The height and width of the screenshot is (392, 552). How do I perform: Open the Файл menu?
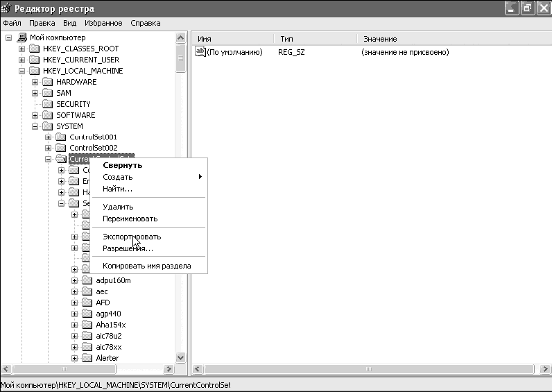[x=12, y=23]
